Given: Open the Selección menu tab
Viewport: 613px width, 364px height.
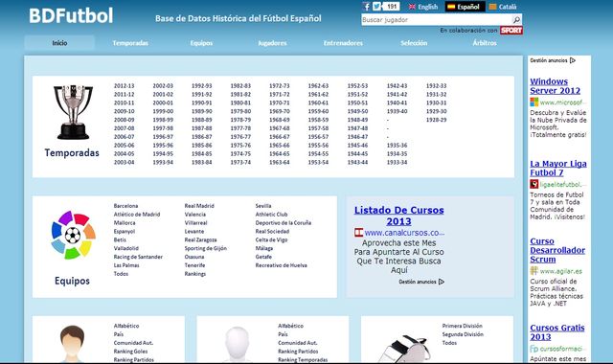Looking at the screenshot, I should [414, 43].
